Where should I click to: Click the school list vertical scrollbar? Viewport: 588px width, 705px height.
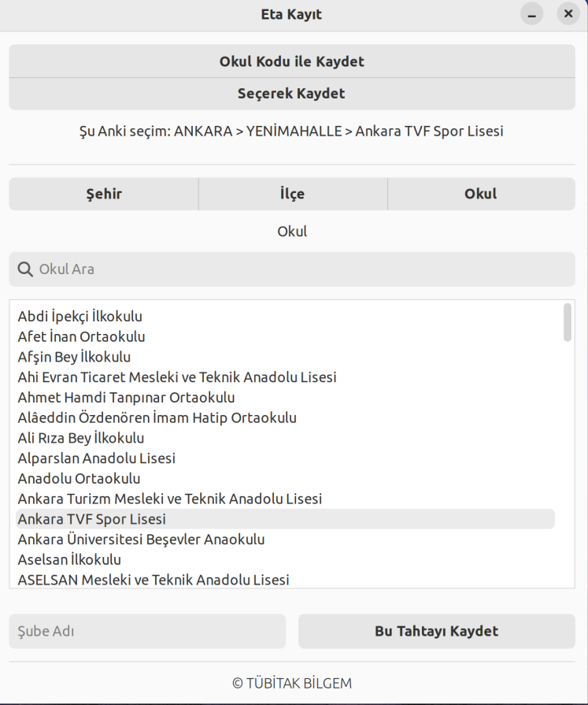pos(568,323)
